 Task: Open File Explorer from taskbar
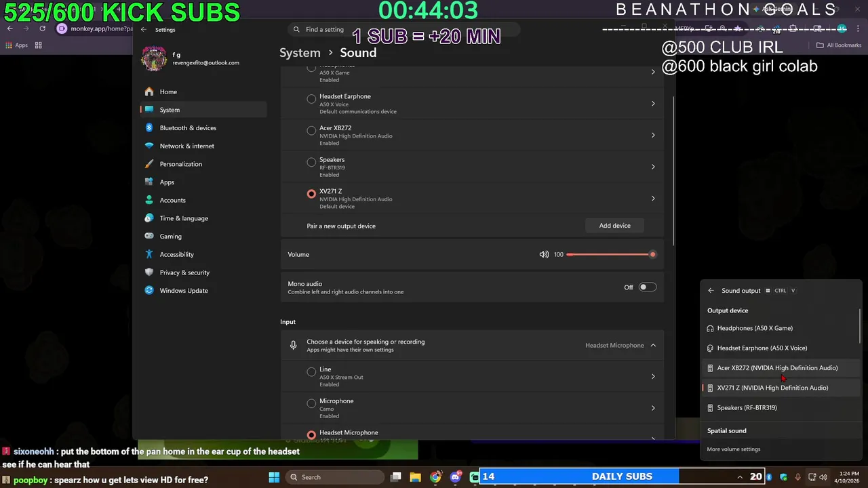click(416, 476)
